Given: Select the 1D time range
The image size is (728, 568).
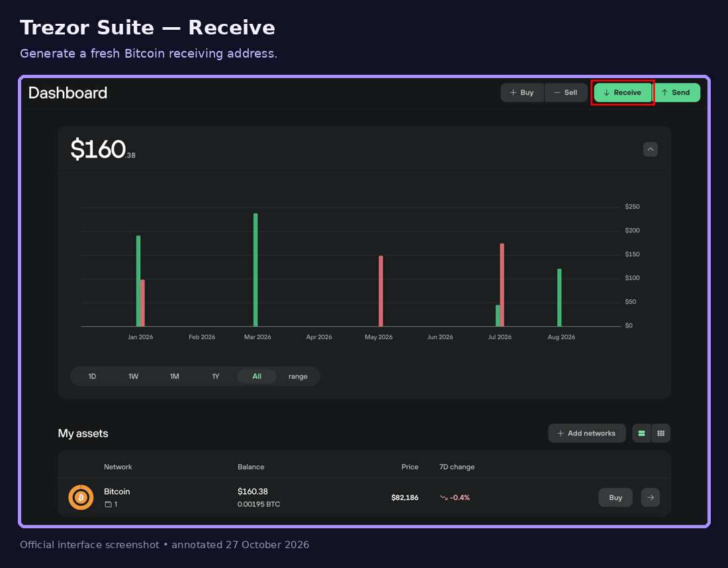Looking at the screenshot, I should 92,376.
